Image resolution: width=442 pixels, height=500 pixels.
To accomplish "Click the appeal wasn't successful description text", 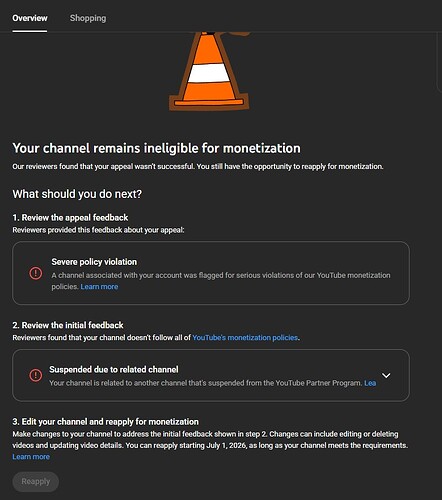I will point(198,166).
